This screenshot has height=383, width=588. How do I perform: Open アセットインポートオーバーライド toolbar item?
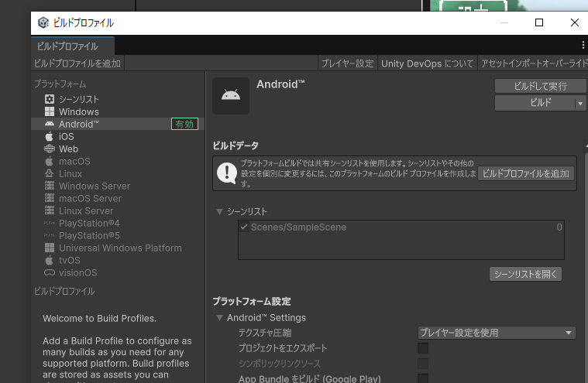click(534, 63)
